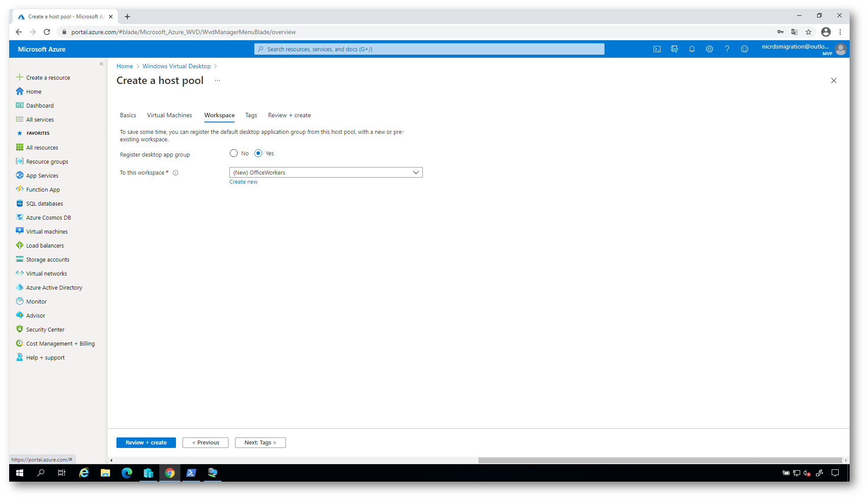Select No for register desktop app group

pyautogui.click(x=234, y=153)
